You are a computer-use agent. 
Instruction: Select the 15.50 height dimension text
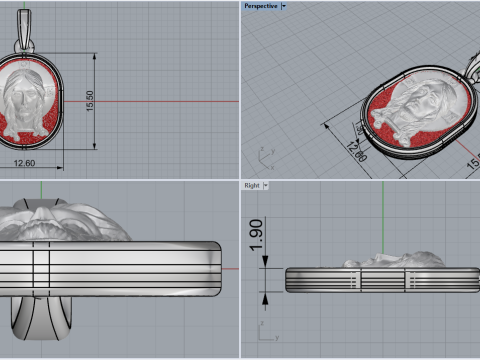(x=90, y=101)
